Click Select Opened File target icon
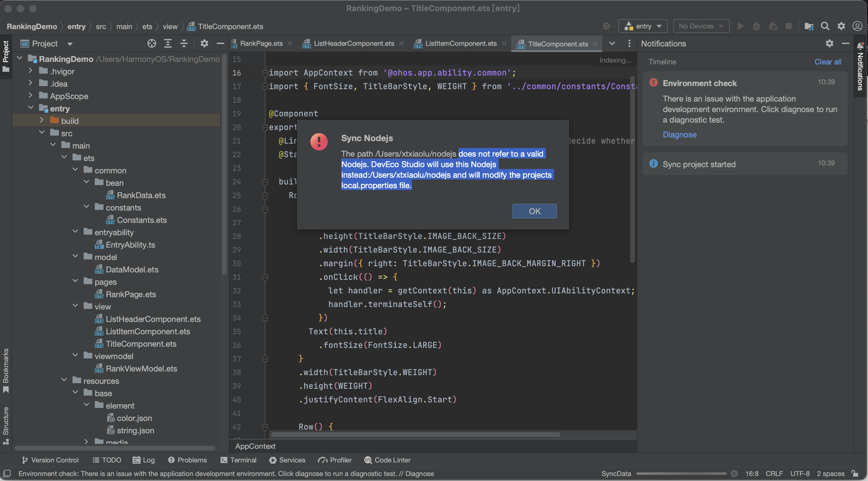Viewport: 868px width, 481px height. tap(151, 43)
